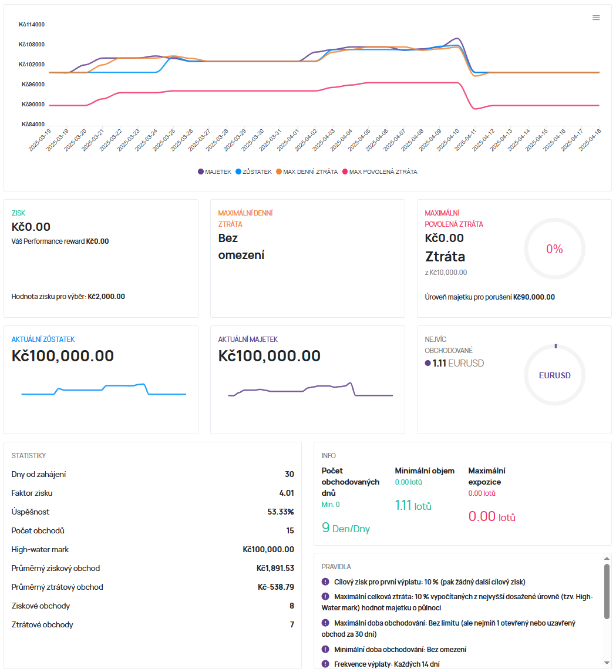Click the 2025-04-10 x-axis date label
616x672 pixels.
(447, 140)
